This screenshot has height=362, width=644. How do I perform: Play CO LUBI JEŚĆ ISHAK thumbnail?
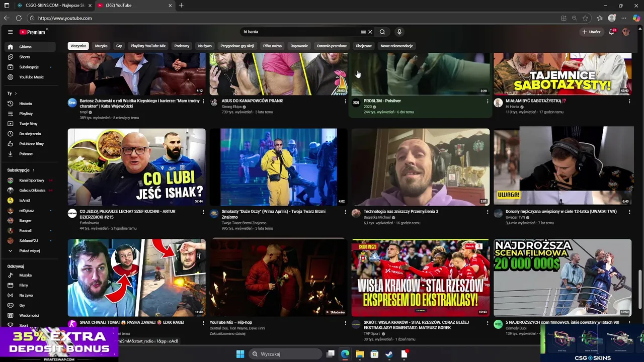pyautogui.click(x=137, y=167)
